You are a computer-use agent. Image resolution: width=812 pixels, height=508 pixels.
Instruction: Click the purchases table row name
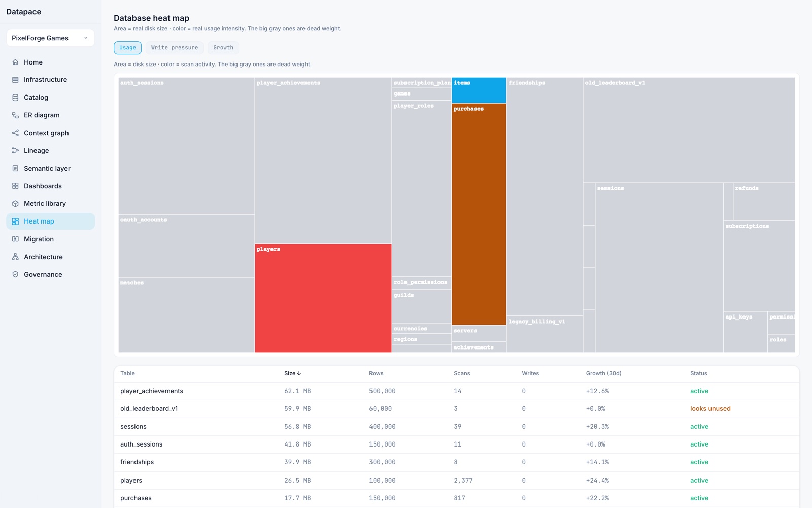click(136, 498)
